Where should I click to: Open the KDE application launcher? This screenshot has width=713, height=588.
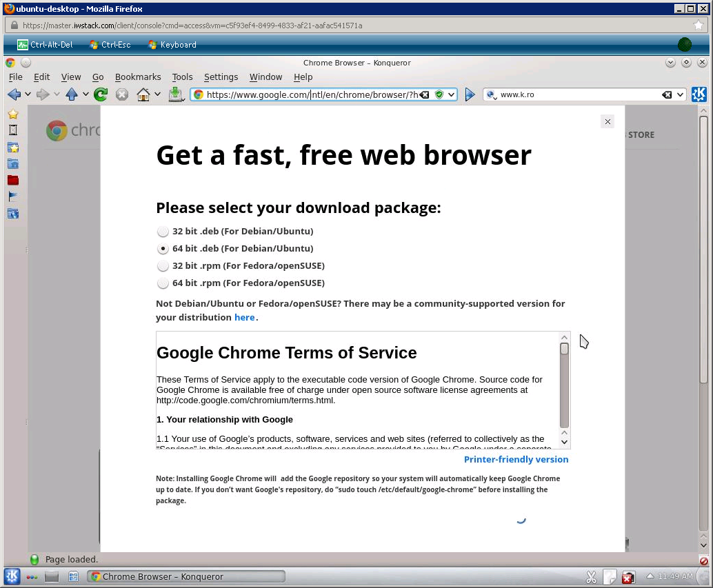(12, 576)
